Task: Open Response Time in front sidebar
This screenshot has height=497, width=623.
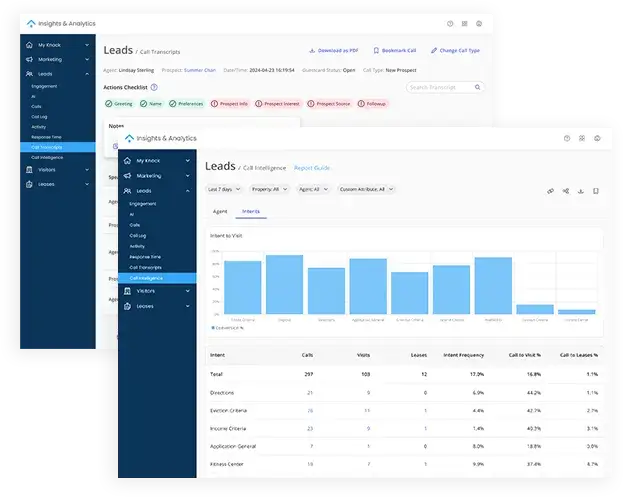Action: click(x=145, y=257)
